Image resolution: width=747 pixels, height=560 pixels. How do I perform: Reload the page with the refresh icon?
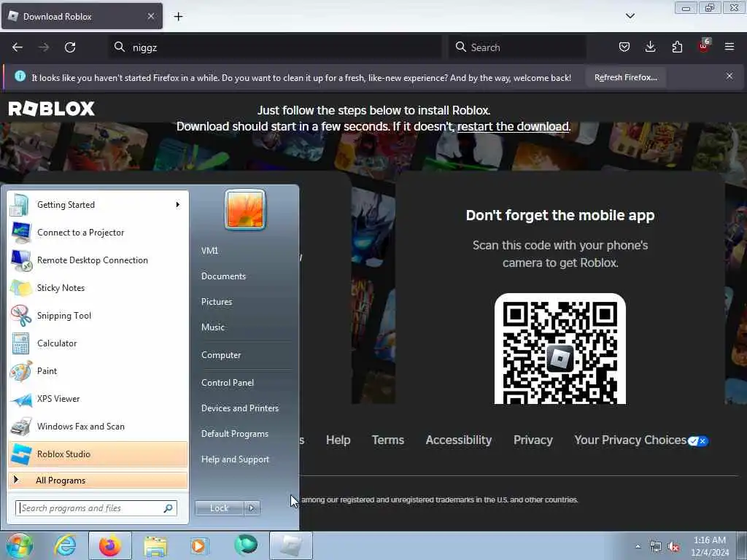tap(70, 47)
